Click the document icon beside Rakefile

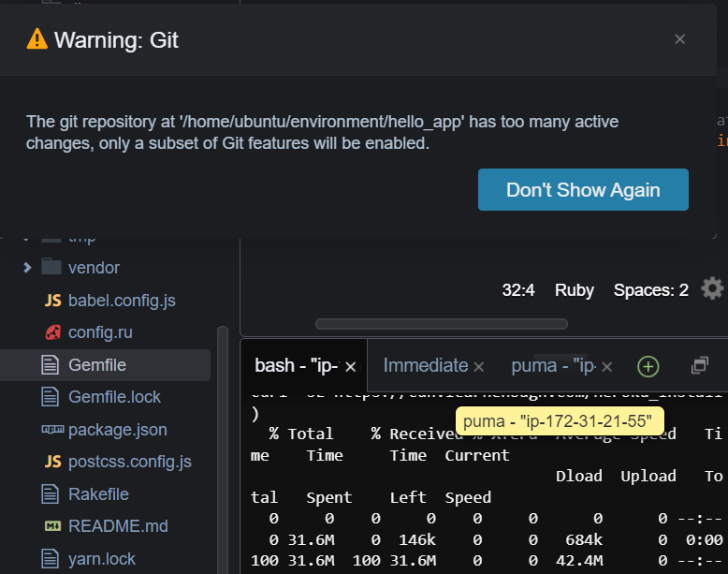tap(51, 494)
